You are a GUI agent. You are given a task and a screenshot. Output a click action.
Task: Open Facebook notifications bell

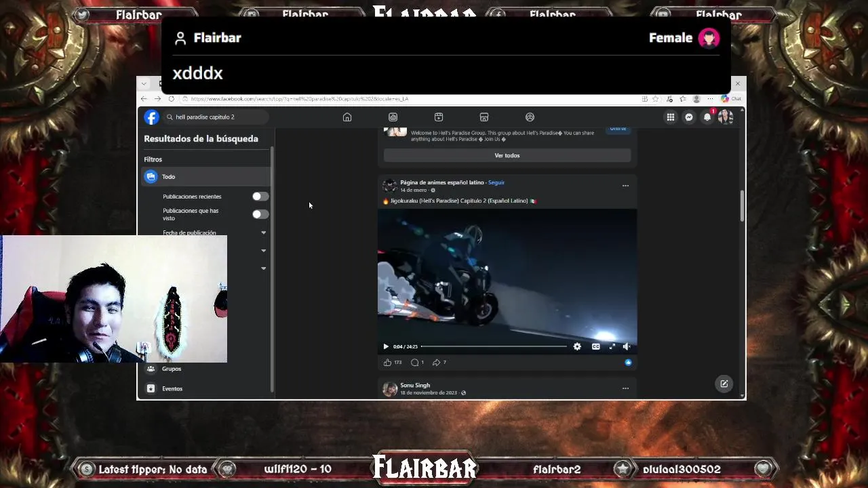coord(707,117)
